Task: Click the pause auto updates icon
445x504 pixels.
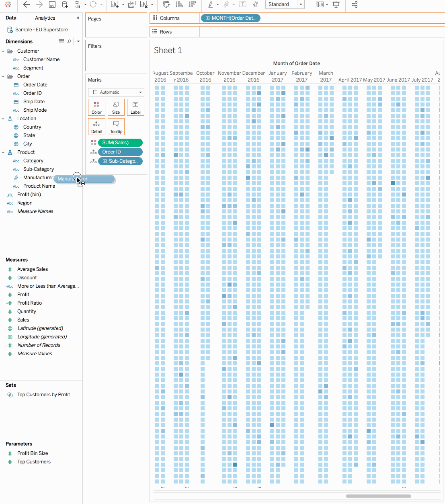Action: 77,4
